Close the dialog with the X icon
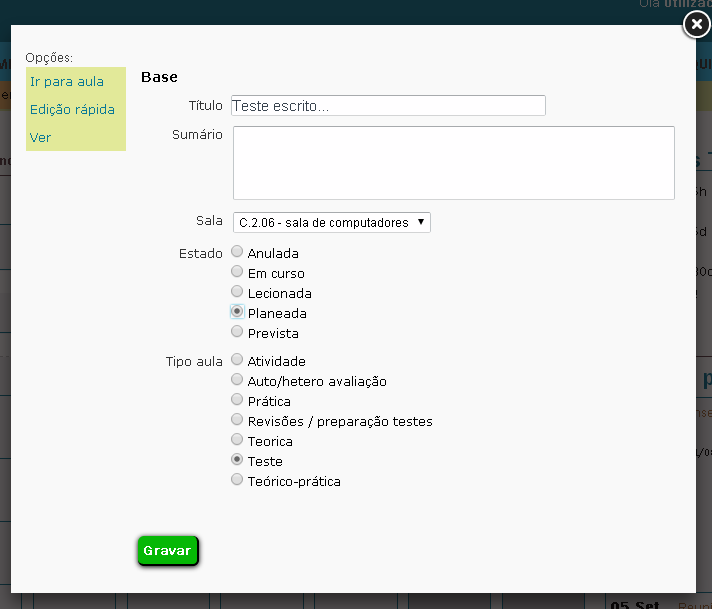 [x=696, y=24]
